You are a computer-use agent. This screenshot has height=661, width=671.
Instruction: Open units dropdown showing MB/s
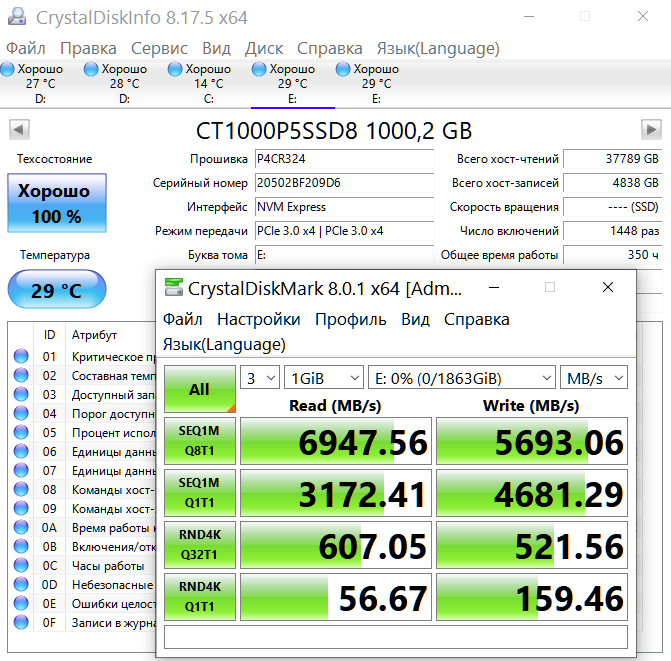[594, 378]
